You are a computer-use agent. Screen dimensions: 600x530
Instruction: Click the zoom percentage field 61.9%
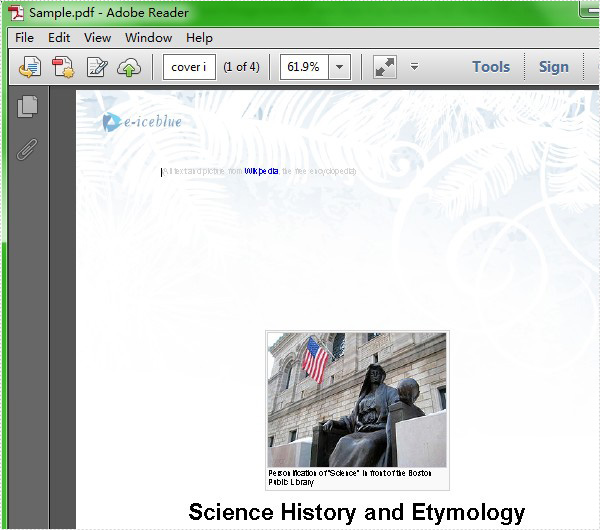coord(304,67)
